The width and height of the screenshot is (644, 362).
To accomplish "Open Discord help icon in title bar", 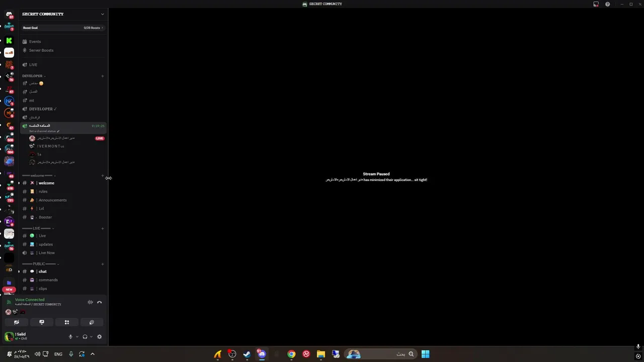I will tap(607, 4).
